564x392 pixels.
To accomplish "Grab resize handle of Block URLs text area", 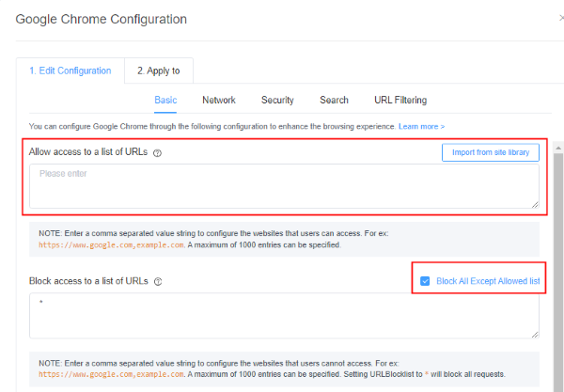I will click(535, 335).
